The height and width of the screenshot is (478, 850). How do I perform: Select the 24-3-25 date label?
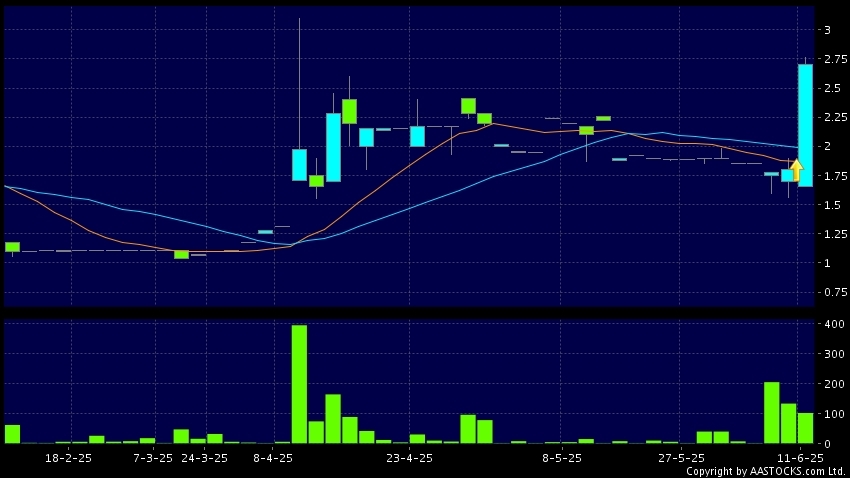[x=204, y=458]
